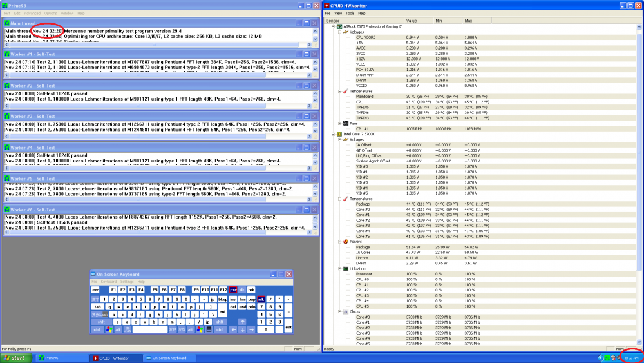This screenshot has width=644, height=363.
Task: Toggle the slk scroll lock key
Action: (242, 290)
